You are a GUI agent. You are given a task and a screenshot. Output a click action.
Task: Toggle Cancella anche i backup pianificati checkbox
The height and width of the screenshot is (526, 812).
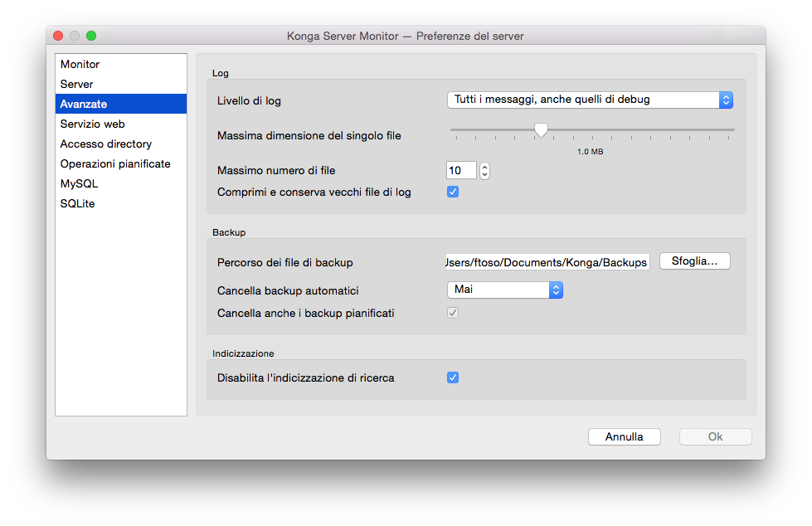[453, 313]
